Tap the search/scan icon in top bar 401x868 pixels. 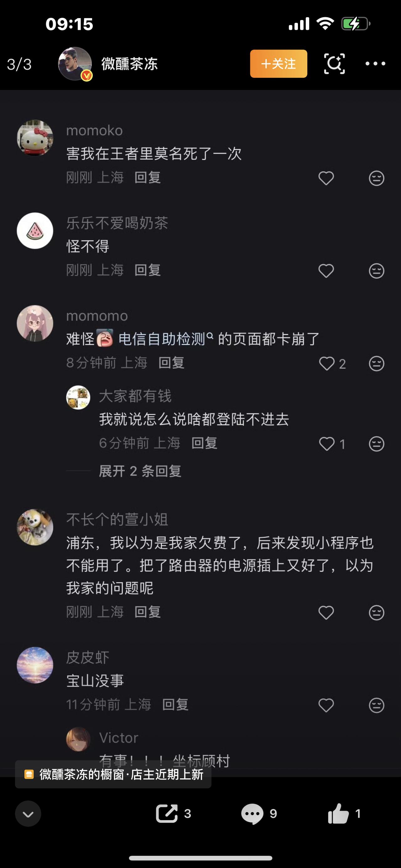tap(335, 63)
